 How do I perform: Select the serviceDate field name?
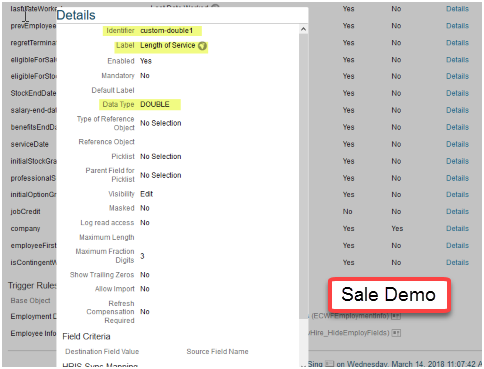(x=29, y=144)
